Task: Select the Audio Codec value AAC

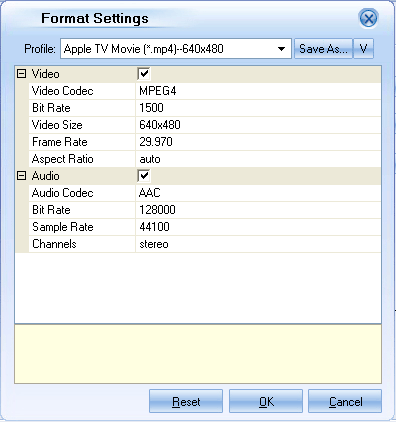Action: coord(258,193)
